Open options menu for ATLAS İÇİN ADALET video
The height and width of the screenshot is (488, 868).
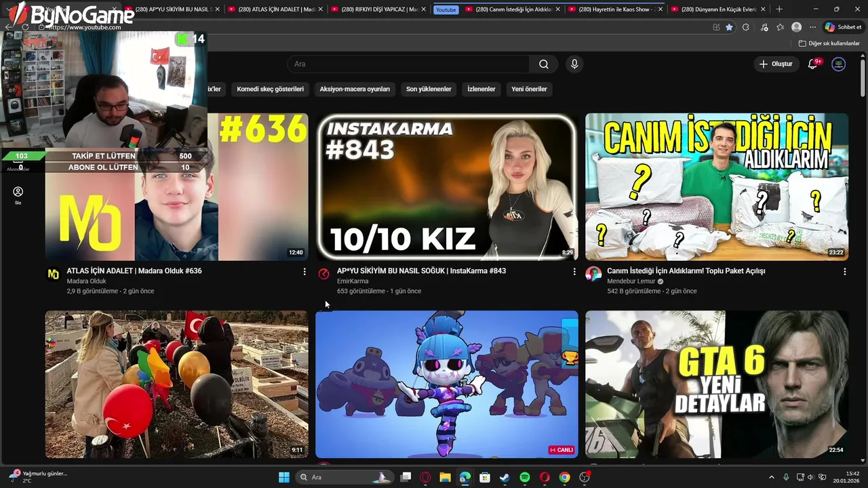(x=304, y=271)
